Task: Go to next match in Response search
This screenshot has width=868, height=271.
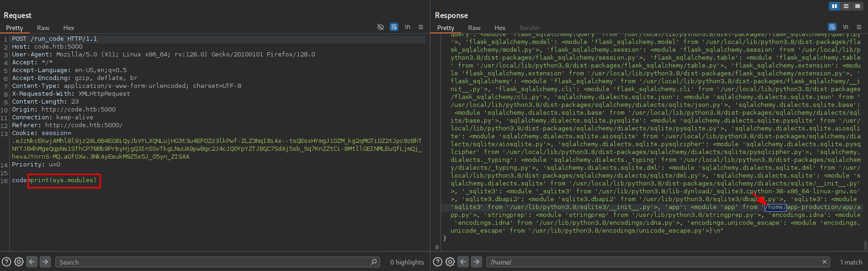Action: coord(476,262)
